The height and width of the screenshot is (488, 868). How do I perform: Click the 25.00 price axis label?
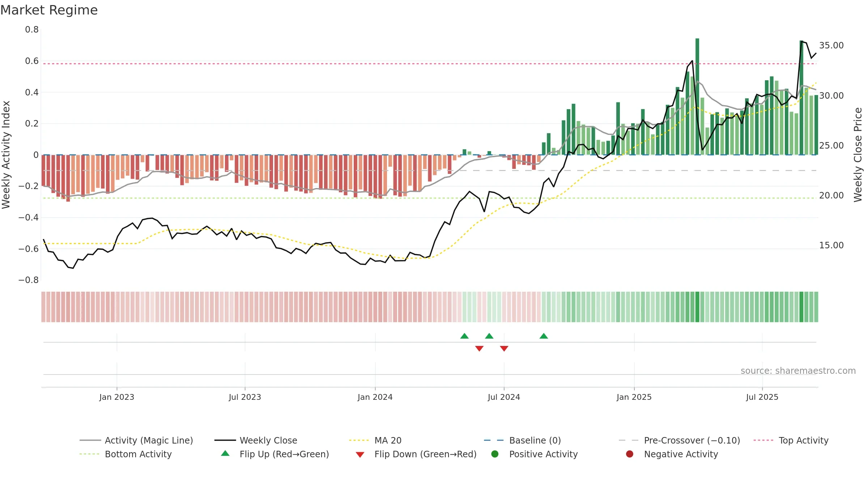click(831, 146)
